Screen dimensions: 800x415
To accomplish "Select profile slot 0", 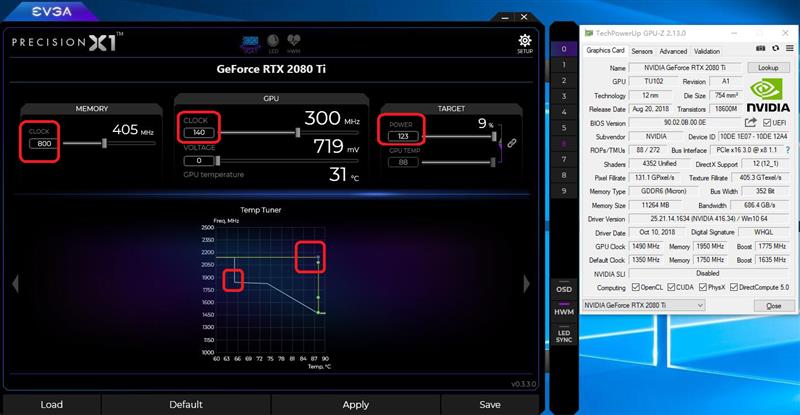I will (x=564, y=49).
